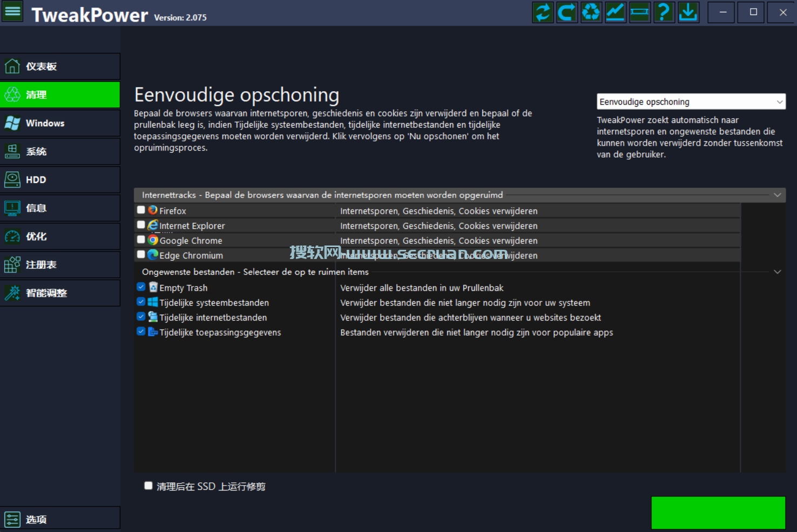Click the recycle icon beside 清理

point(12,95)
